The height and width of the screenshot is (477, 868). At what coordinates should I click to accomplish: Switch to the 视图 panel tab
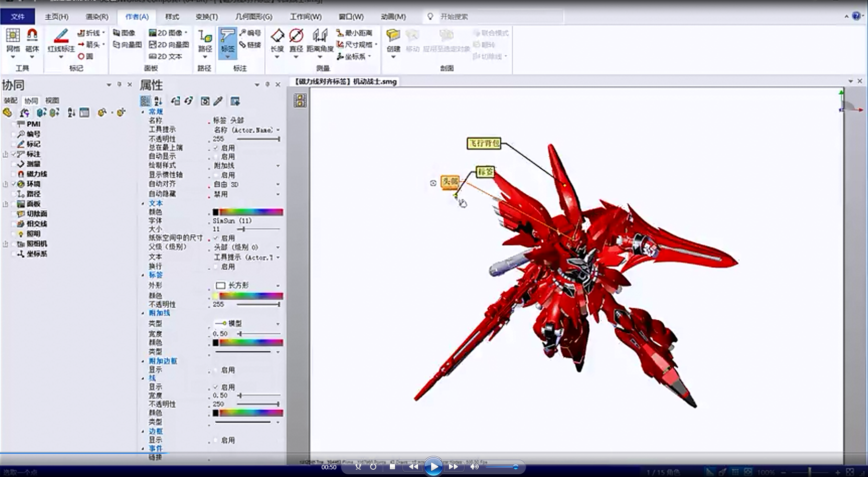52,100
